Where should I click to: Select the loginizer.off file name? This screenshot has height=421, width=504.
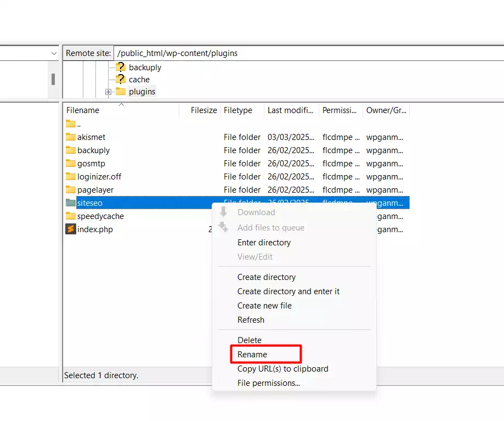[x=99, y=177]
